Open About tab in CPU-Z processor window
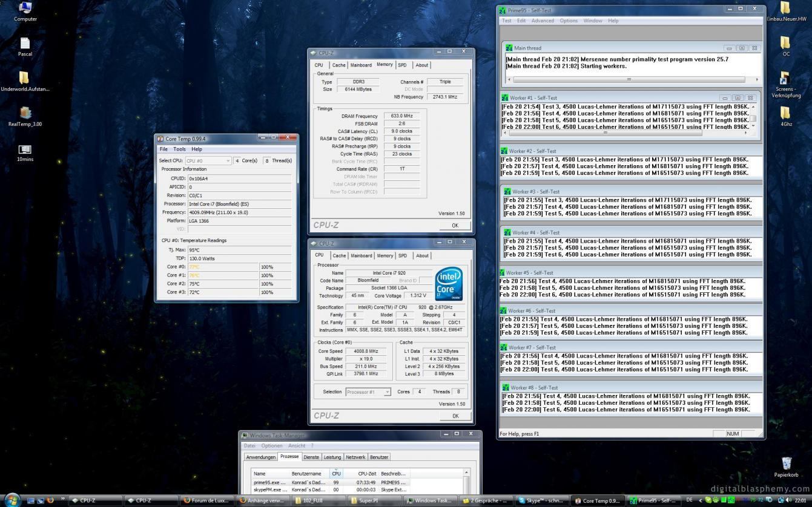Image resolution: width=812 pixels, height=507 pixels. tap(422, 256)
